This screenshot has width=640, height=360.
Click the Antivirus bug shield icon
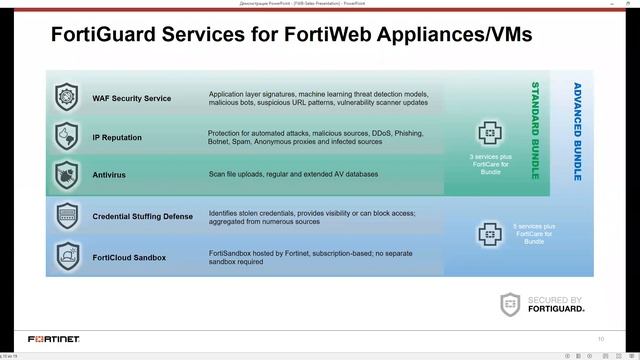click(67, 175)
